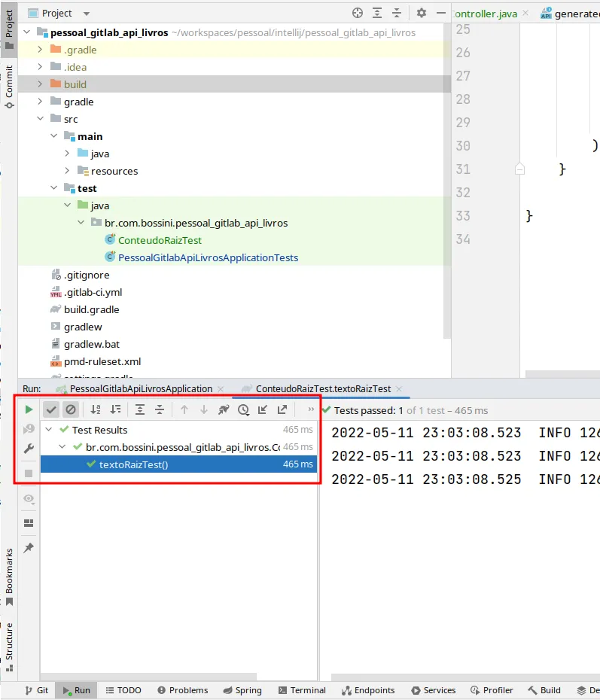Collapse Test Results tree node

(x=49, y=430)
